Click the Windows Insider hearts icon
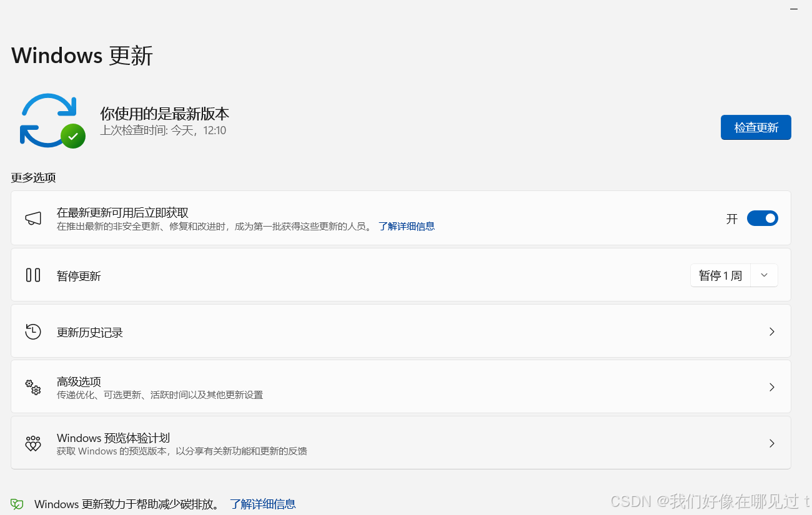812x515 pixels. [33, 443]
